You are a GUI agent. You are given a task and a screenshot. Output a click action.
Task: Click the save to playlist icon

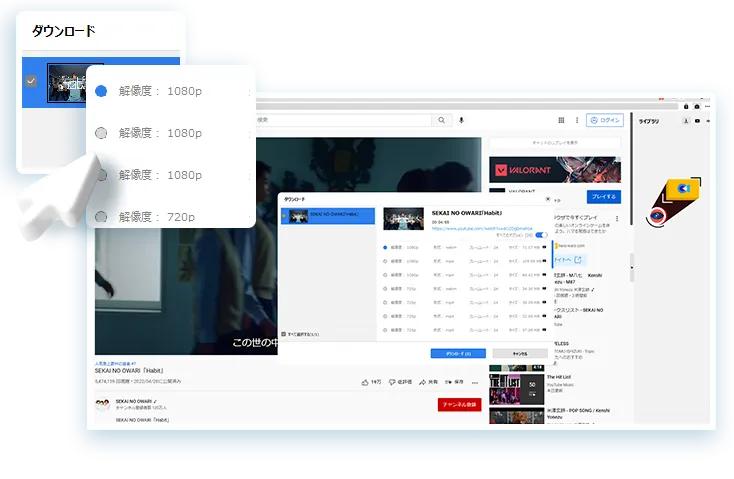point(448,383)
